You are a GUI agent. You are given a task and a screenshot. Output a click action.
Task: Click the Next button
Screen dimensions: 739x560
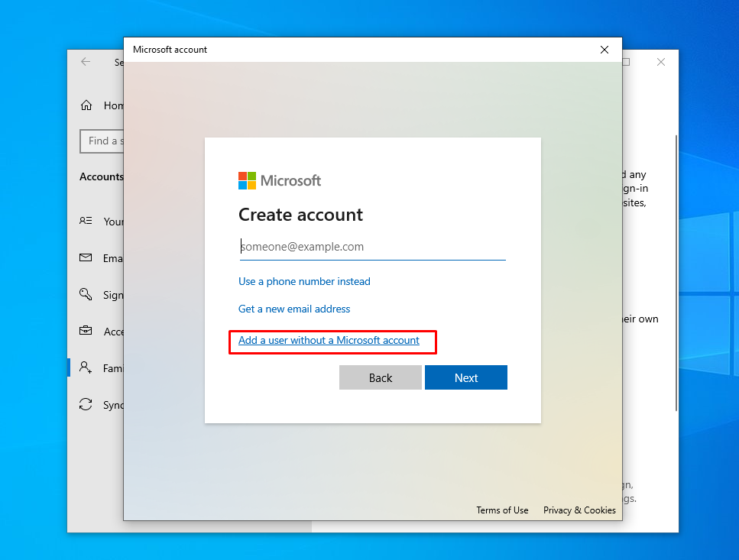coord(466,377)
